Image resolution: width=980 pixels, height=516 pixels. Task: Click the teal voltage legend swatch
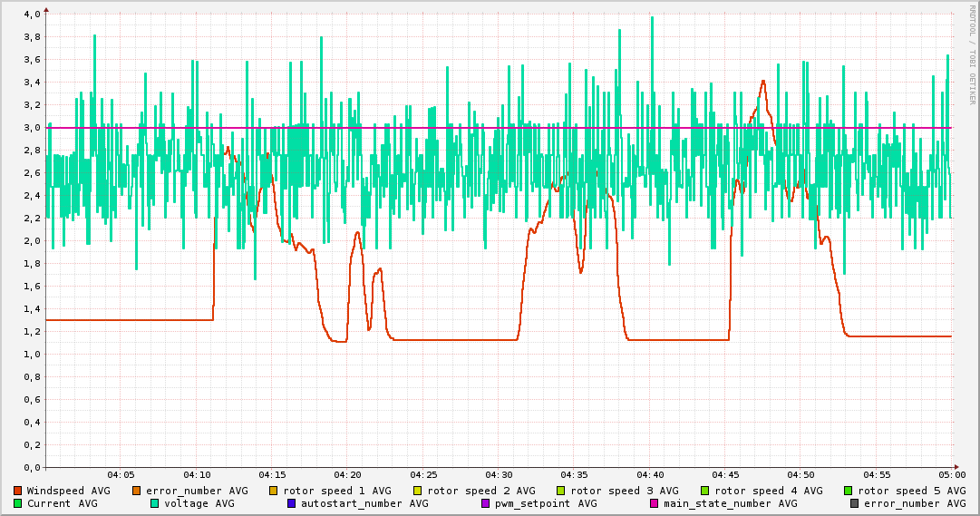click(155, 503)
